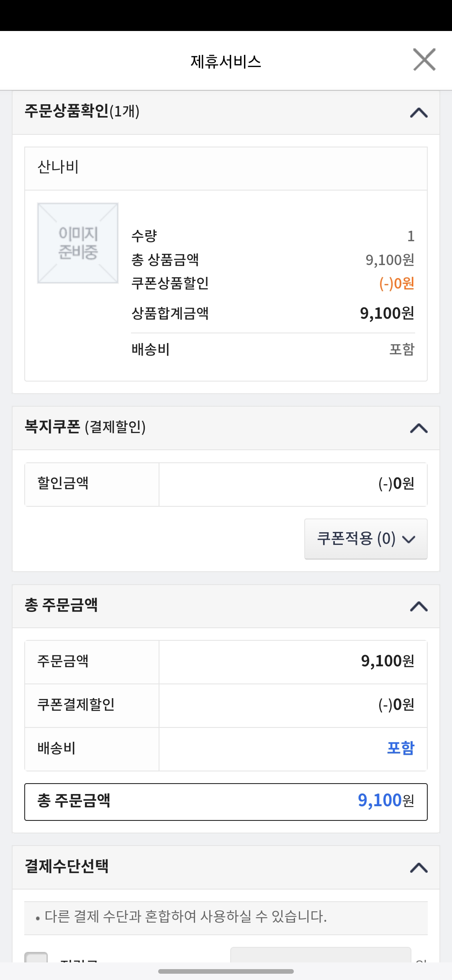Image resolution: width=452 pixels, height=980 pixels.
Task: Close the 제휴서비스 page with X
Action: [424, 59]
